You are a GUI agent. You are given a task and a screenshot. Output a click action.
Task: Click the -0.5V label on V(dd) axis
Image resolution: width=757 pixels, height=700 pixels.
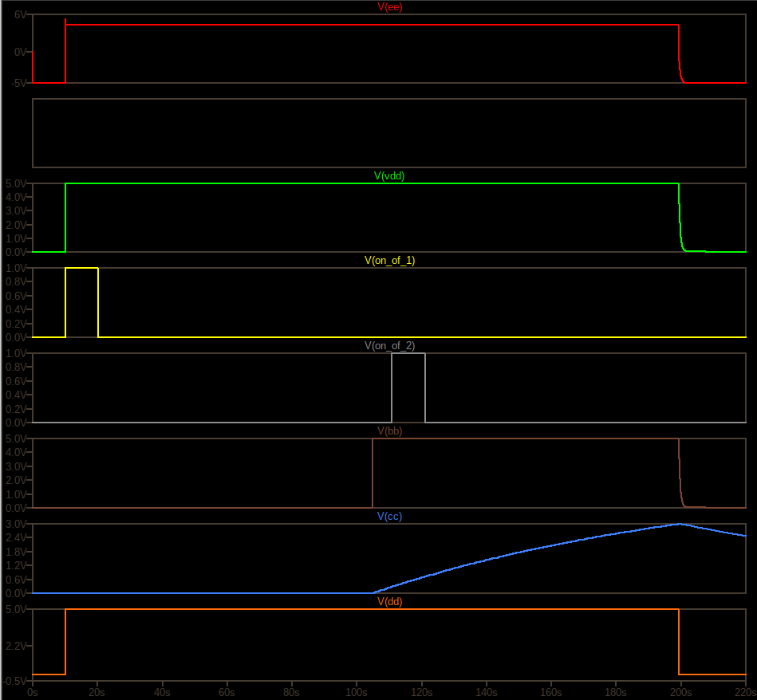15,681
